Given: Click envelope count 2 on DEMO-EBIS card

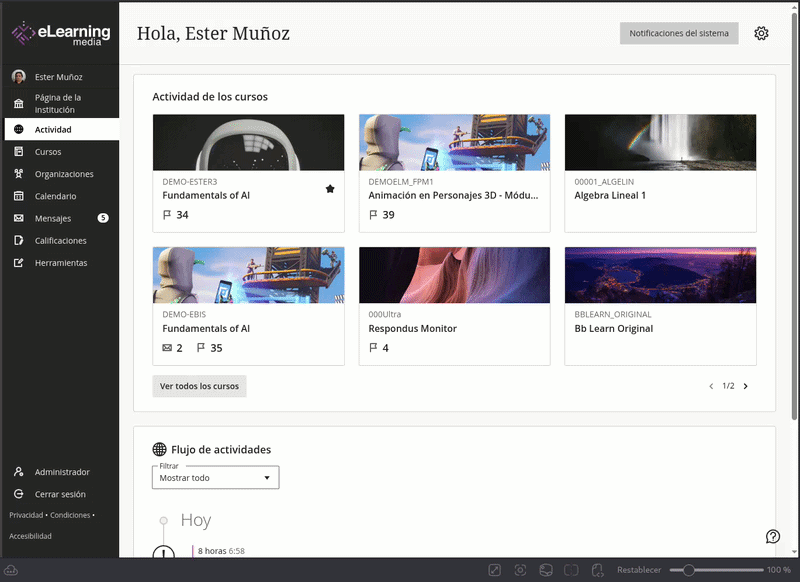Looking at the screenshot, I should click(172, 348).
